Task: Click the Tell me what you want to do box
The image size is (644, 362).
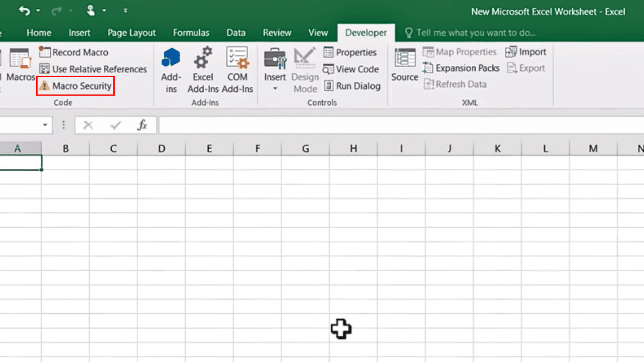Action: click(470, 33)
